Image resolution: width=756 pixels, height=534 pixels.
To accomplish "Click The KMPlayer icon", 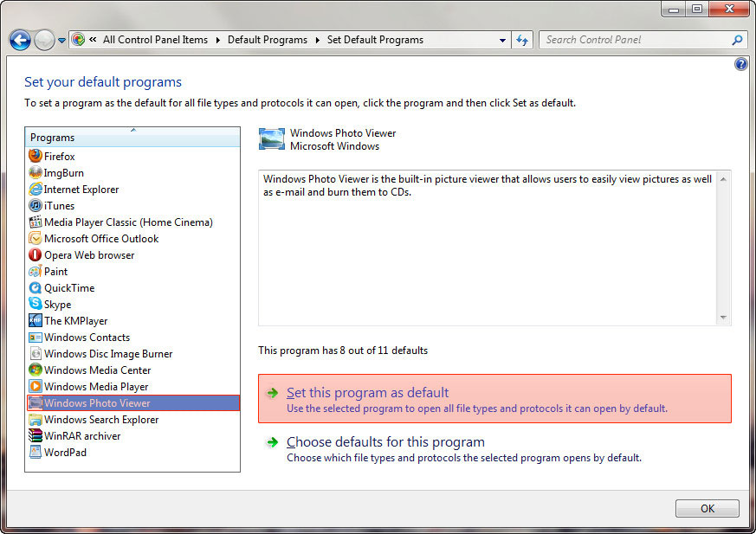I will click(36, 320).
